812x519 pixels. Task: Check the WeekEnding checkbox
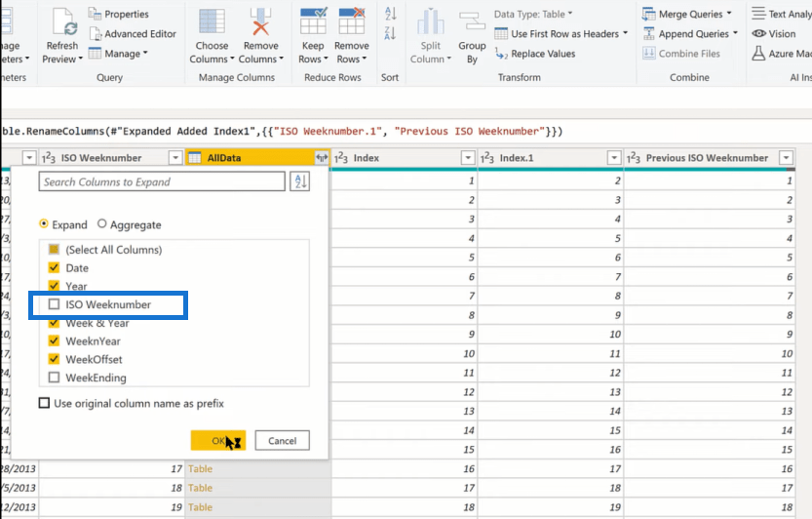(54, 377)
